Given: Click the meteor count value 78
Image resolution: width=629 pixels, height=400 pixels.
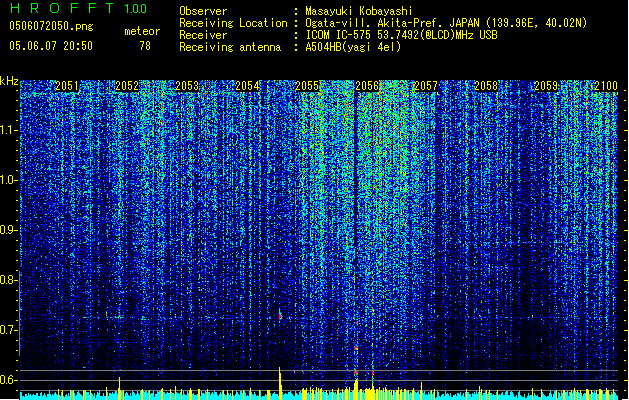Looking at the screenshot, I should pos(145,46).
